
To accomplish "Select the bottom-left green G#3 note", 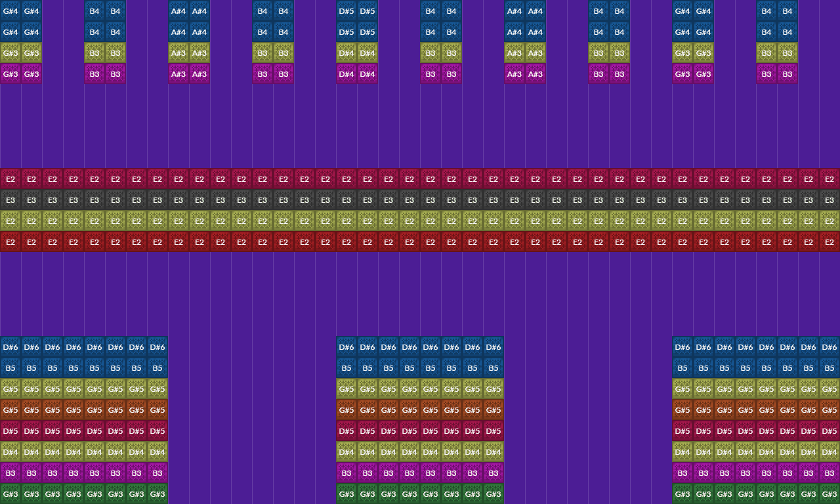I will 10,494.
